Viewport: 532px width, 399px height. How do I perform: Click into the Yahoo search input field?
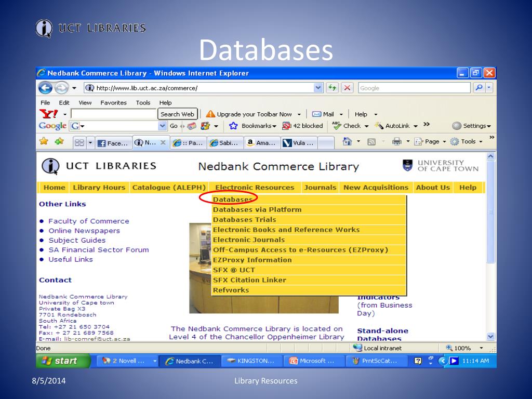coord(114,114)
